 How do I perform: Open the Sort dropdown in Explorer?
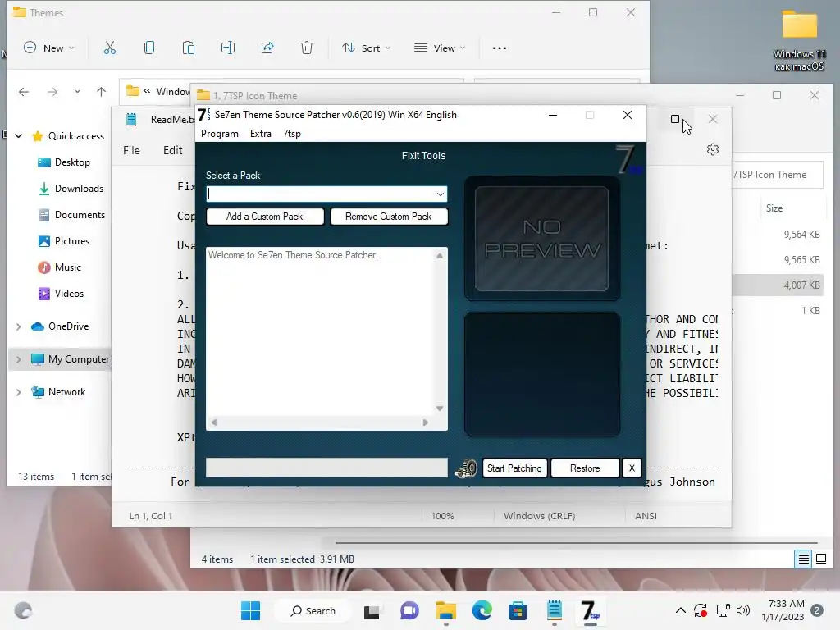tap(367, 48)
